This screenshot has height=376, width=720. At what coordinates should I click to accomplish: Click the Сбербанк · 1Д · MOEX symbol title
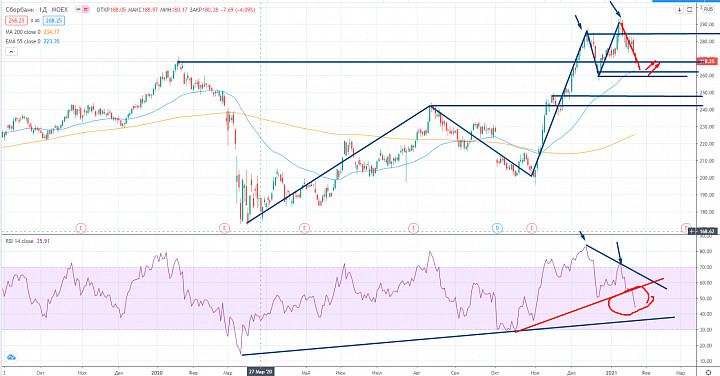pyautogui.click(x=36, y=10)
